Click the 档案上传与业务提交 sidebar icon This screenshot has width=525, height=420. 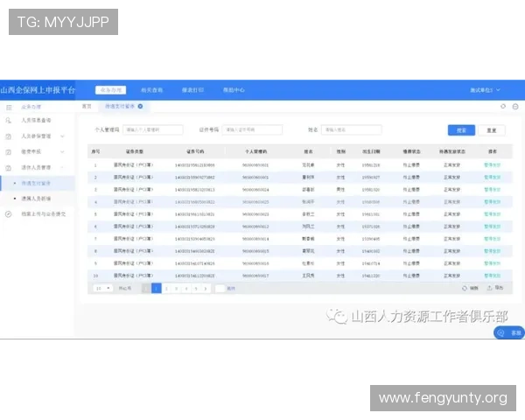[9, 214]
